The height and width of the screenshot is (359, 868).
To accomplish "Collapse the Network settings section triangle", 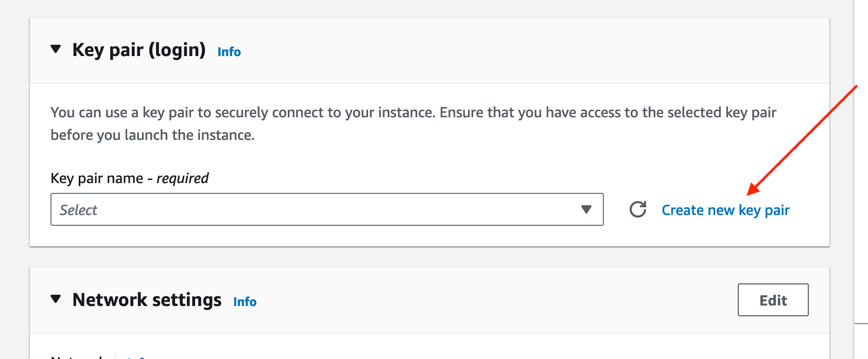I will 56,299.
